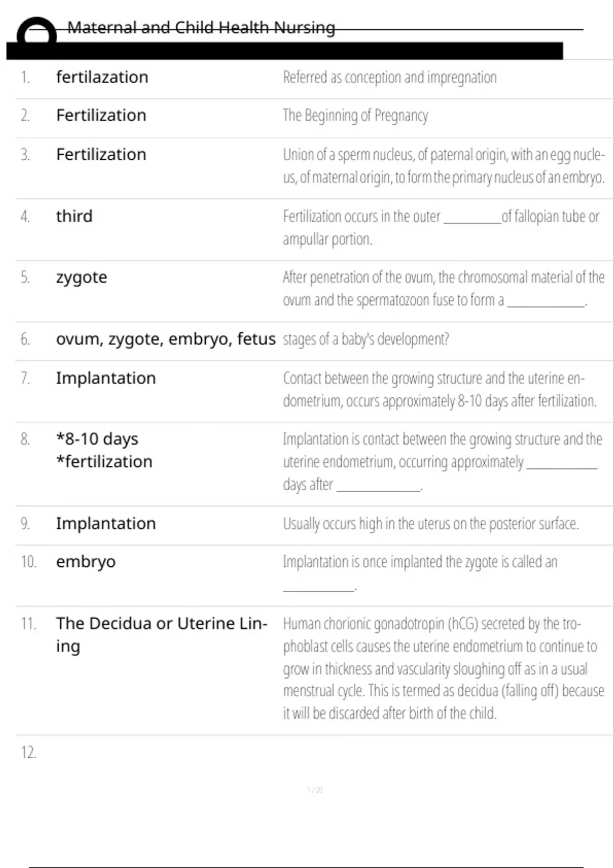The height and width of the screenshot is (868, 613).
Task: Click the term 'embryo' in row 10
Action: [x=86, y=562]
